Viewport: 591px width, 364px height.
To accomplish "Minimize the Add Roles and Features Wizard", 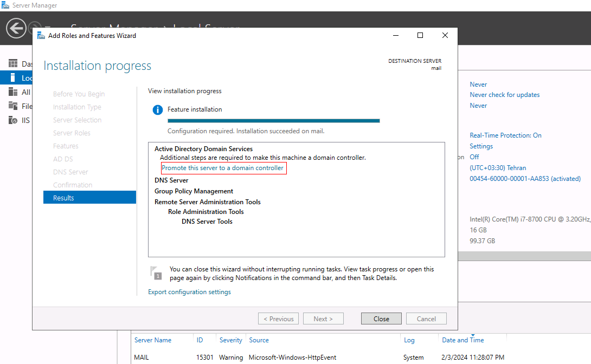I will point(396,35).
